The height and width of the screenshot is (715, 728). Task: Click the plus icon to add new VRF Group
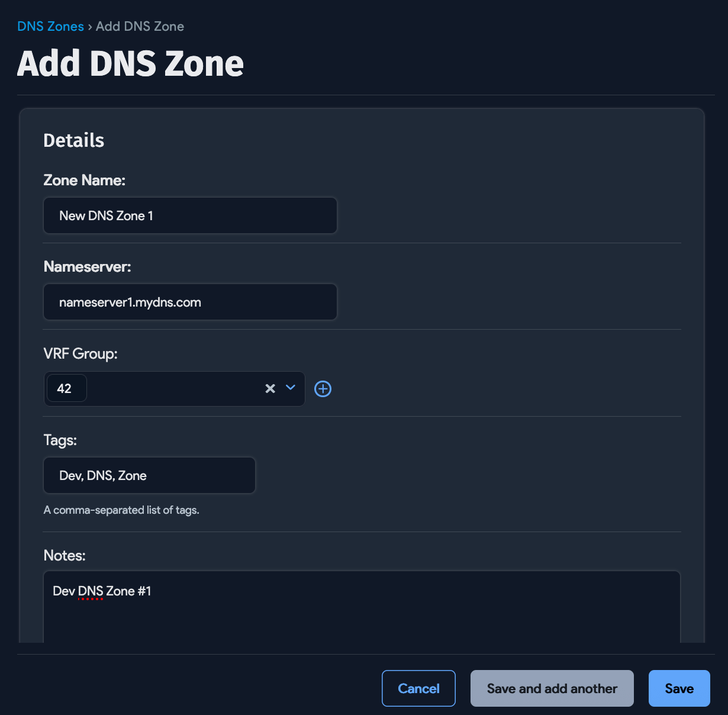[323, 388]
